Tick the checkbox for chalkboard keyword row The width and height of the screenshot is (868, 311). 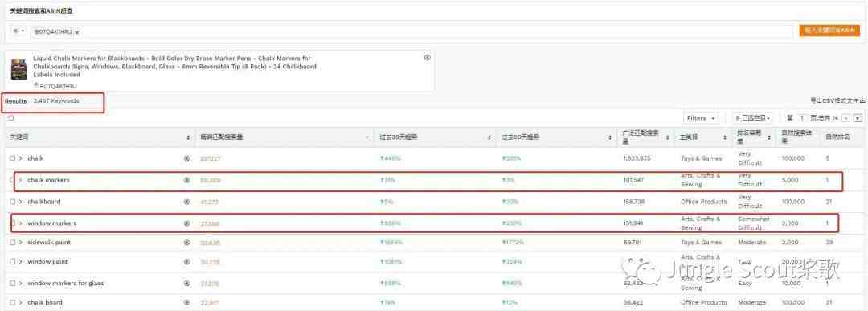pos(12,202)
